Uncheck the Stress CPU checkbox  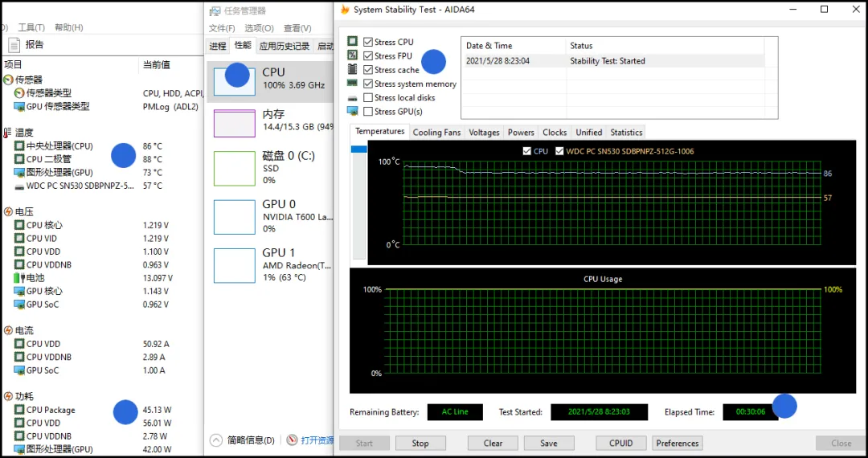coord(368,42)
